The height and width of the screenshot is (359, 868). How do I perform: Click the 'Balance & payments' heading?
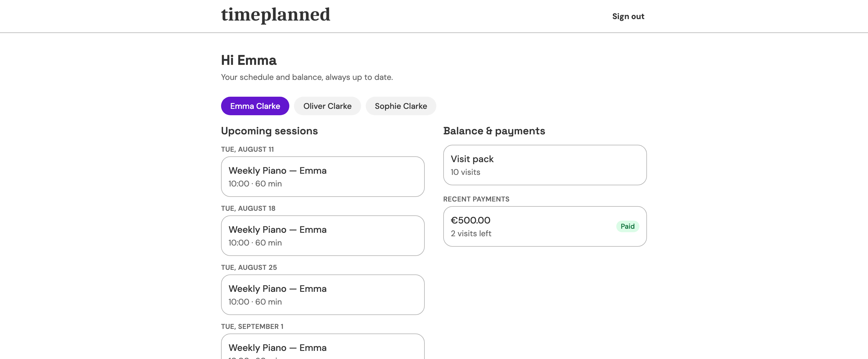[494, 131]
